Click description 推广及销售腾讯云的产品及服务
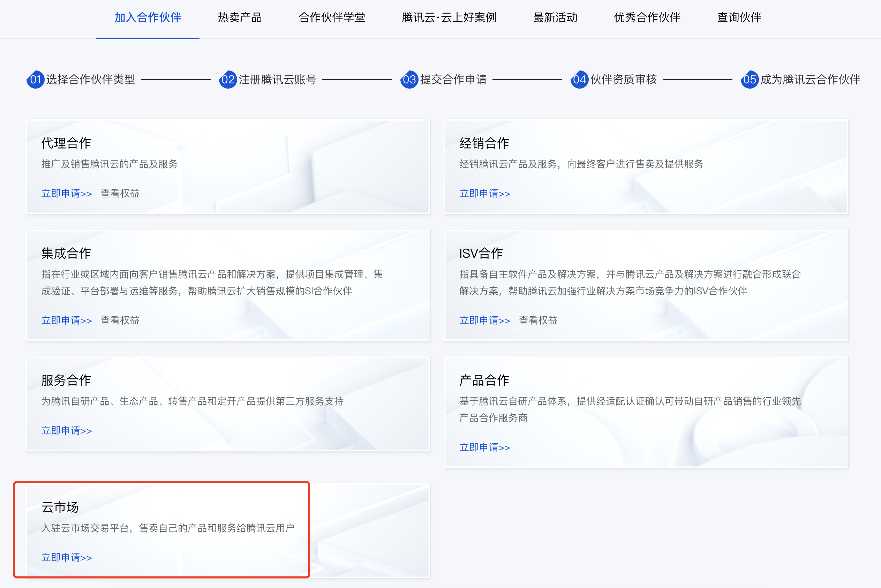Image resolution: width=881 pixels, height=588 pixels. coord(109,164)
